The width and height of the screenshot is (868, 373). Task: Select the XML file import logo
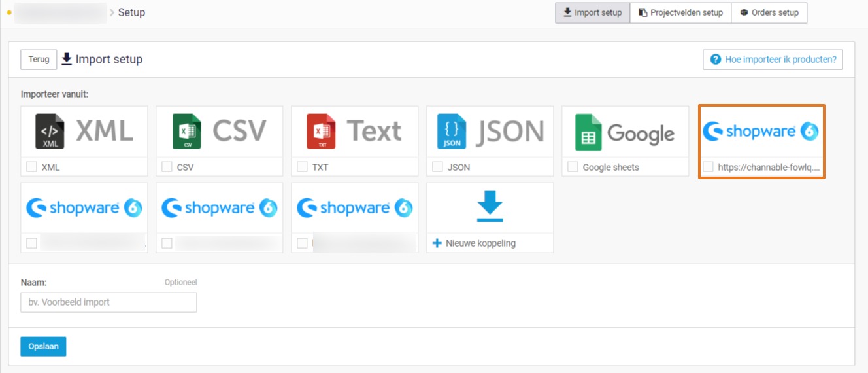click(84, 132)
